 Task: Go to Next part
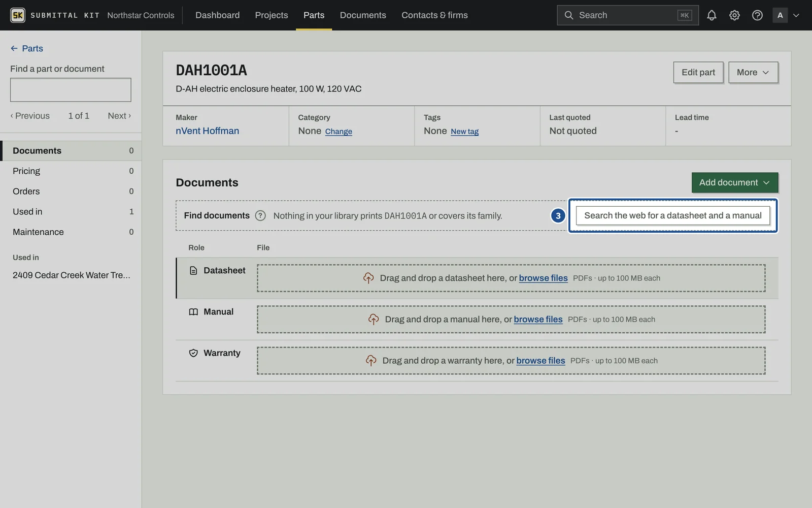(119, 116)
